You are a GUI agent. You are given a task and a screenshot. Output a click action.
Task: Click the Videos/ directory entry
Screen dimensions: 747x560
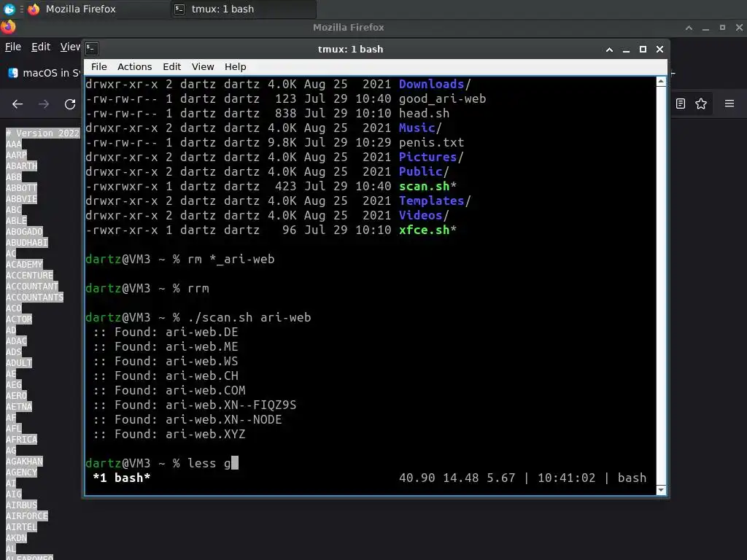click(424, 215)
